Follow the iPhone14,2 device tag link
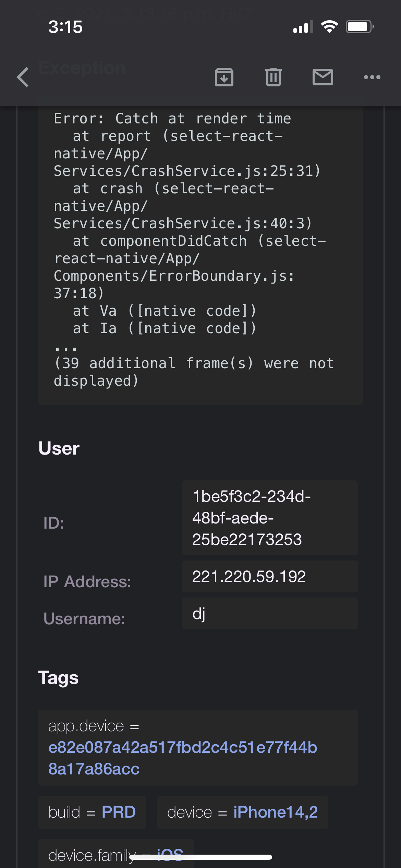 pos(276,812)
